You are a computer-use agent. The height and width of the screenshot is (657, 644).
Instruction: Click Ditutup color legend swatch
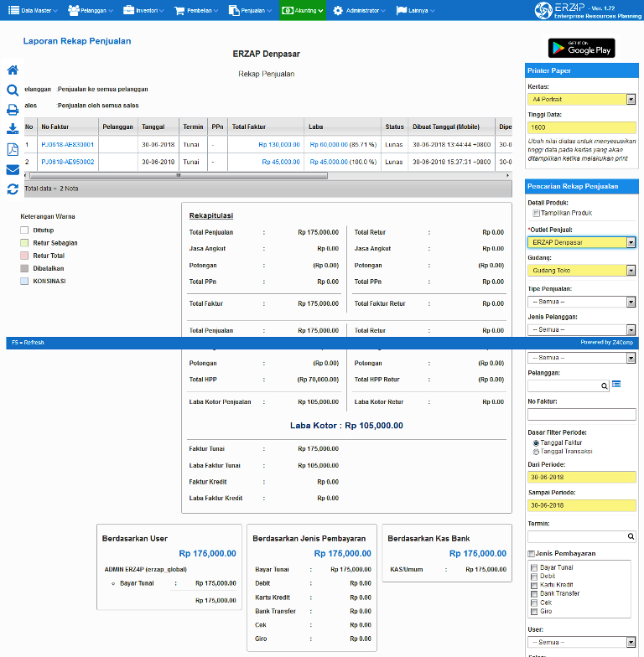point(24,230)
